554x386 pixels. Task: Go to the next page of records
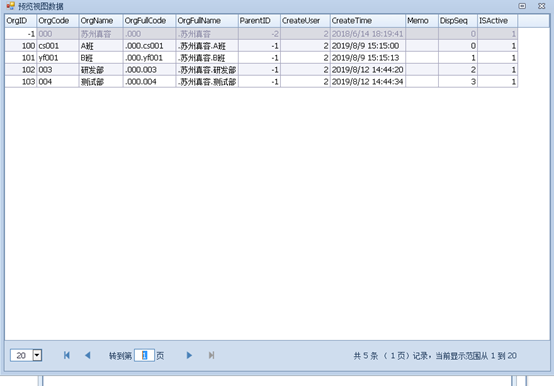189,355
